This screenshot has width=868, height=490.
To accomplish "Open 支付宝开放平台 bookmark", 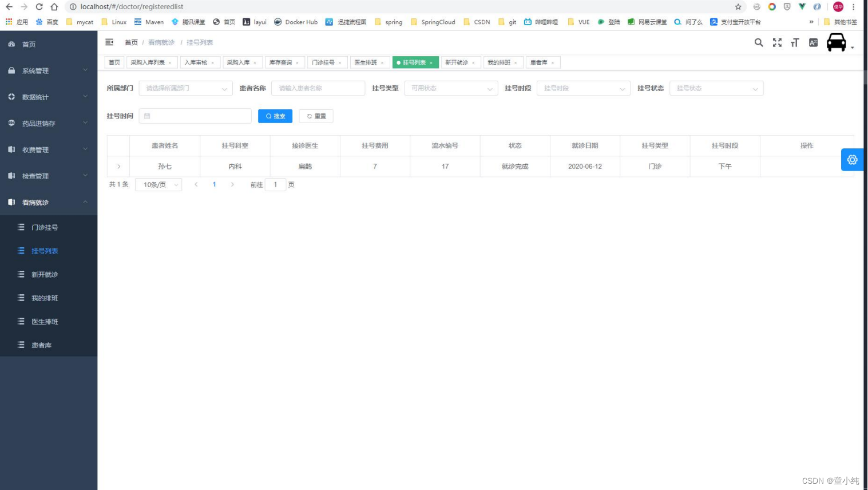I will tap(735, 22).
